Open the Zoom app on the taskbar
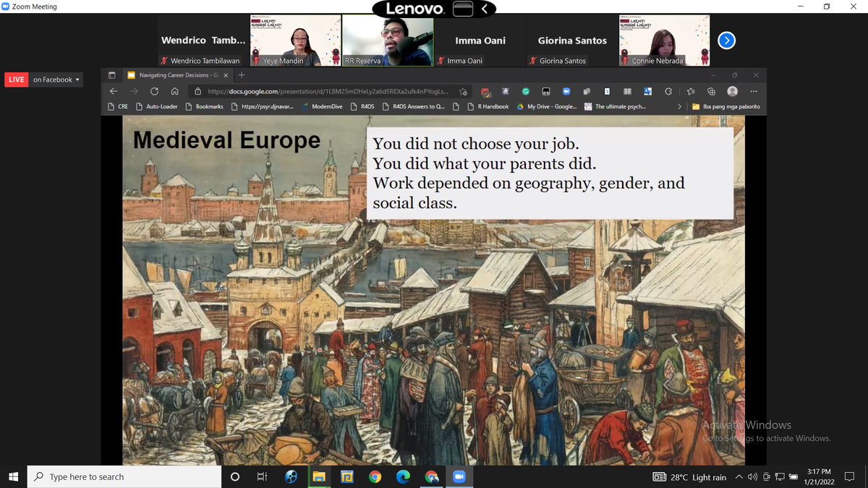 point(458,476)
